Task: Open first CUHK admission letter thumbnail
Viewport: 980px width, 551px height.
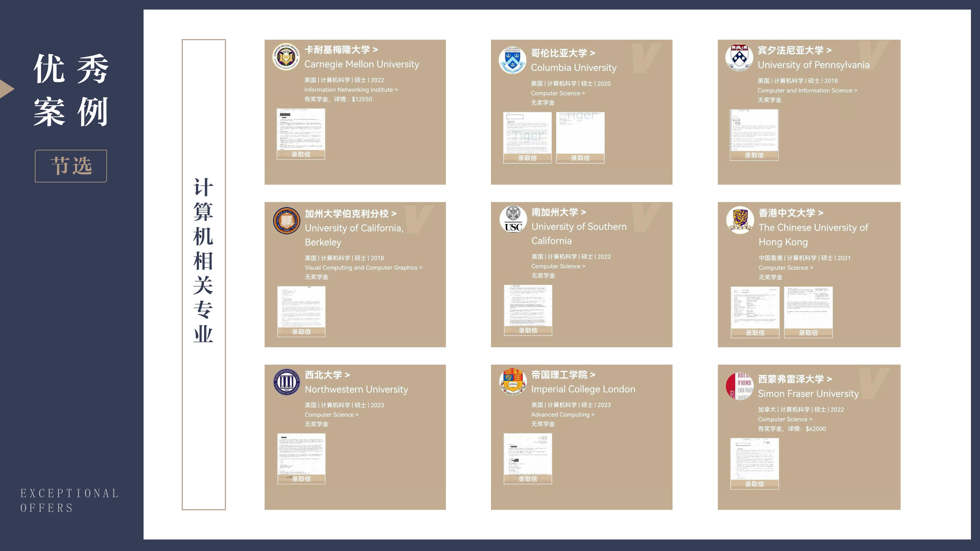Action: pos(755,312)
